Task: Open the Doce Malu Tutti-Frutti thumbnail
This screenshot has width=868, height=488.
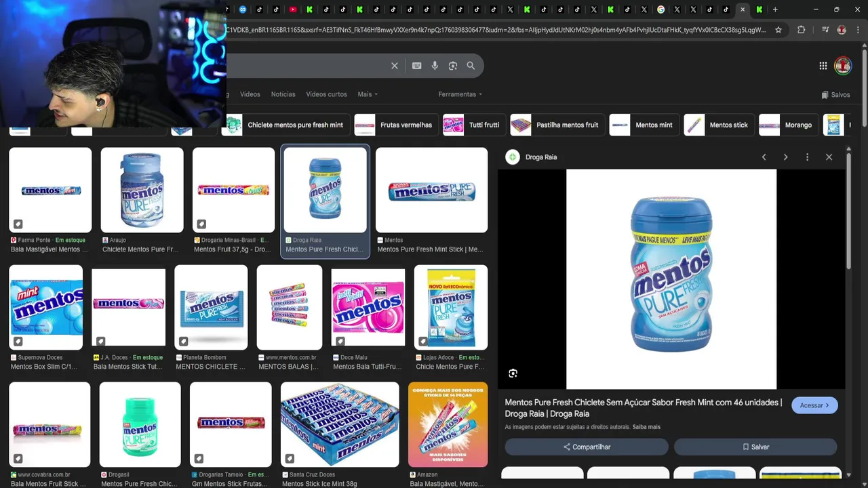Action: [x=368, y=307]
